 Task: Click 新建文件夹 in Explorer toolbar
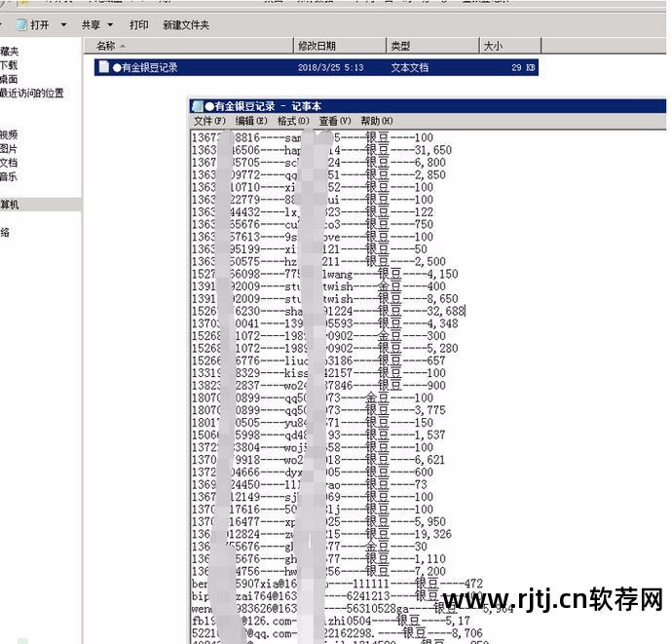pos(186,25)
